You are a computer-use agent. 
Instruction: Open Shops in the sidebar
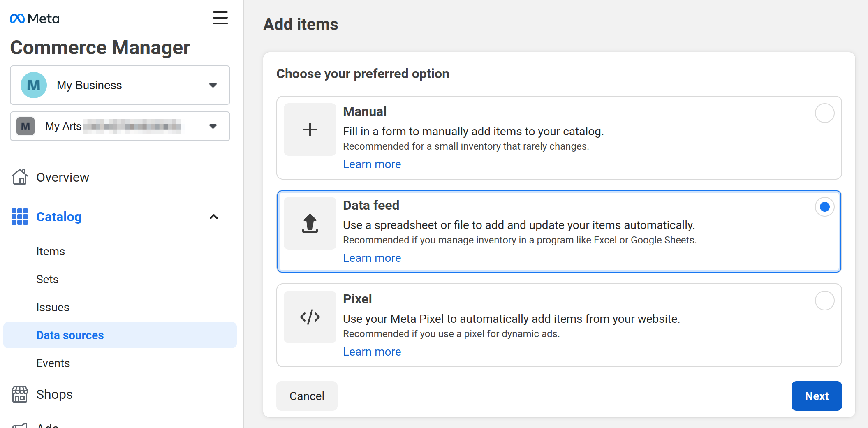coord(54,394)
